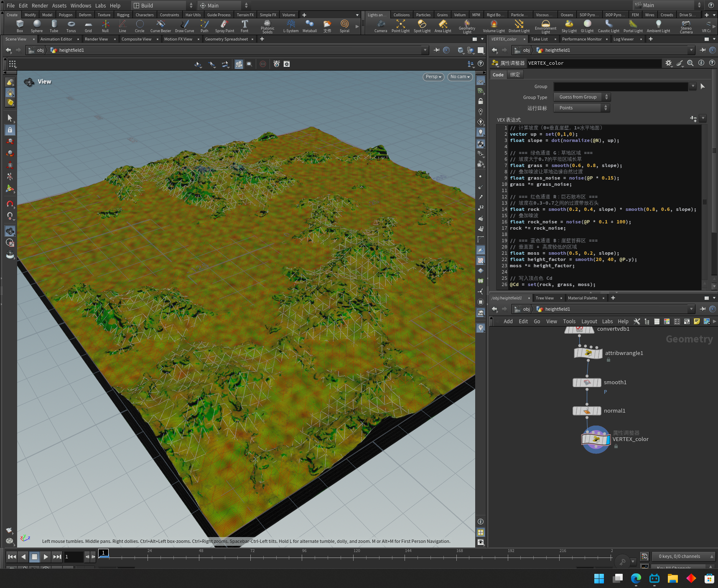Open the Render menu
Screen dimensions: 718x588
coord(40,5)
